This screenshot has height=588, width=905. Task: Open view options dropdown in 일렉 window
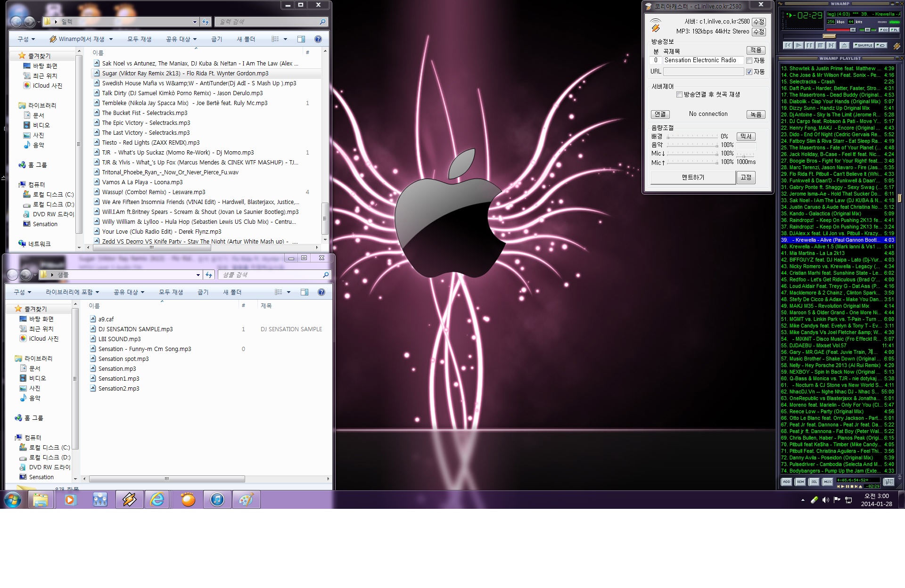(285, 39)
